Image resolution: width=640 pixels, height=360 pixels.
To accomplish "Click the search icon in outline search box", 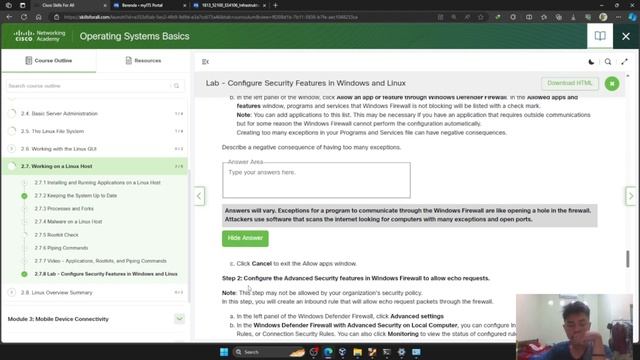I will [176, 86].
